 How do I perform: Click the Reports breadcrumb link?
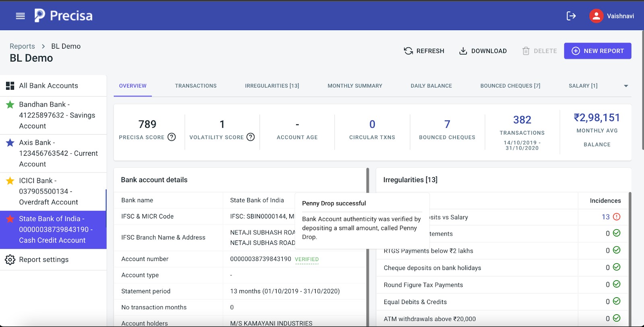point(22,46)
